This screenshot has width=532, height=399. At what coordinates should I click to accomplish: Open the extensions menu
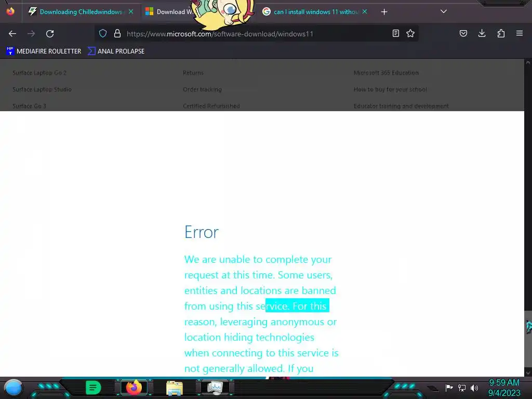(501, 33)
